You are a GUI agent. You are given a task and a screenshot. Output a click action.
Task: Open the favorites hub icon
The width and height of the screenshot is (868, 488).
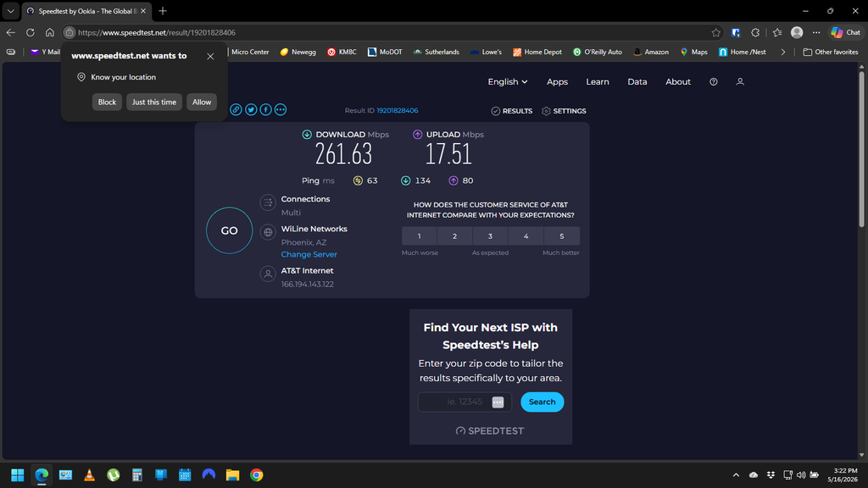pyautogui.click(x=777, y=33)
